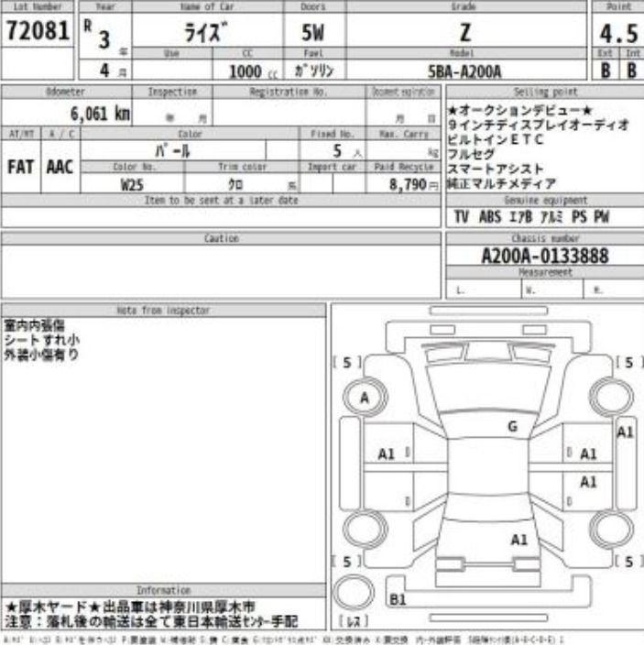Select the engine displacement 1000 cc

point(253,71)
